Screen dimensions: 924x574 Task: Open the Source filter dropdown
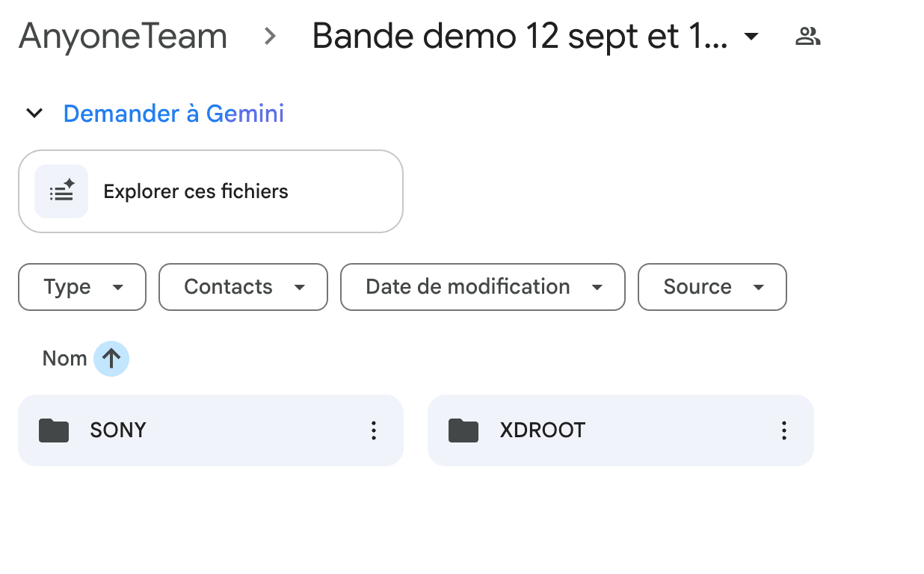click(712, 287)
